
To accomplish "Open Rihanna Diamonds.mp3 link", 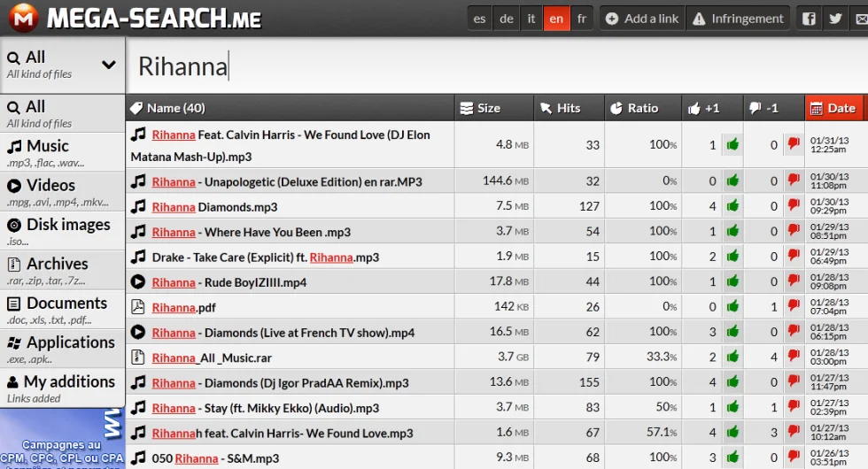I will click(x=214, y=207).
